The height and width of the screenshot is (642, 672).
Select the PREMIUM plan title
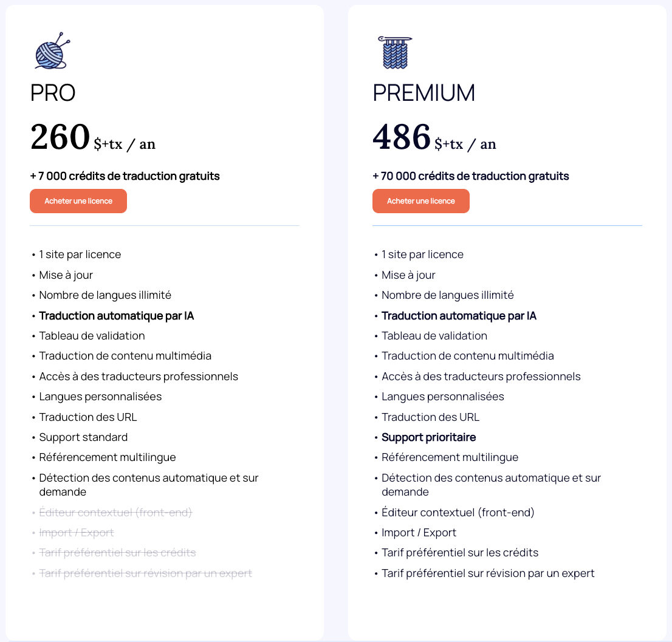425,94
